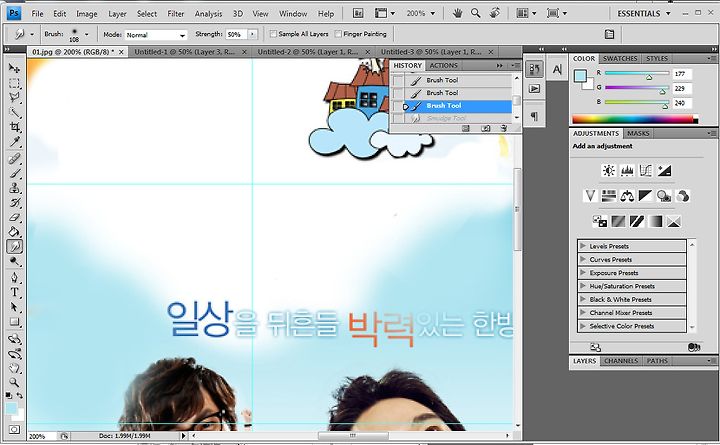
Task: Select the Rectangular Marquee tool
Action: point(14,83)
